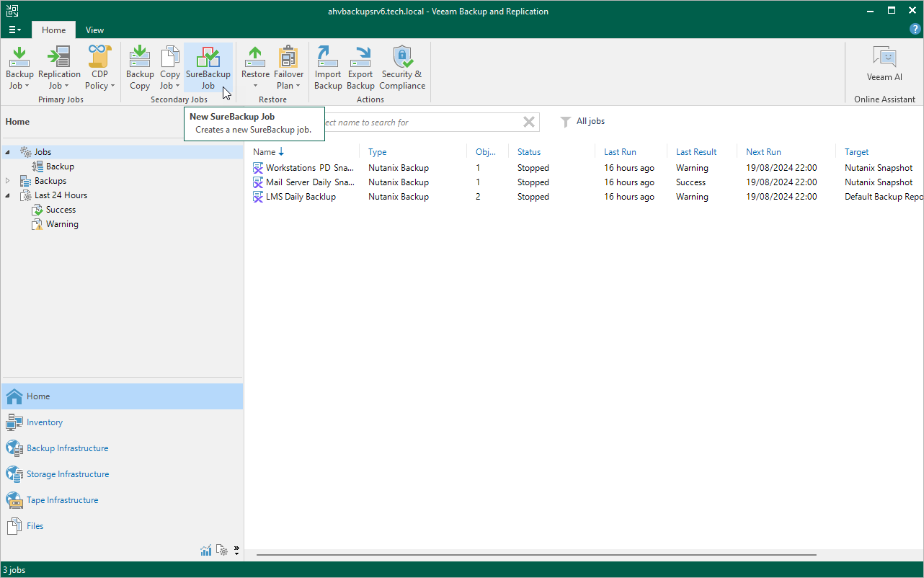
Task: Open the Replication Job dropdown
Action: [59, 68]
